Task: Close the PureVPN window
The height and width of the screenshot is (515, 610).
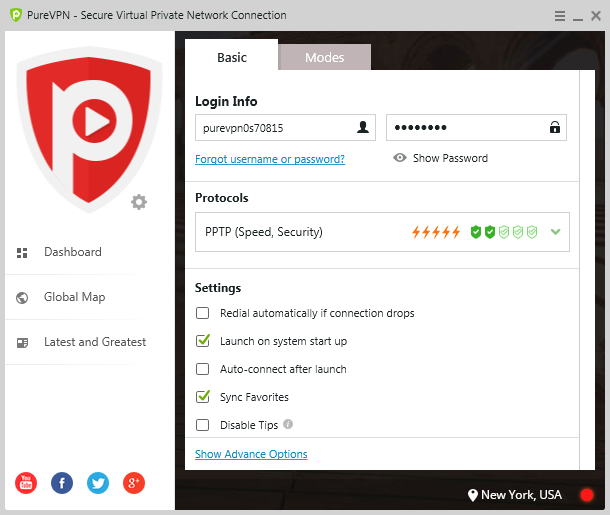Action: pyautogui.click(x=596, y=16)
